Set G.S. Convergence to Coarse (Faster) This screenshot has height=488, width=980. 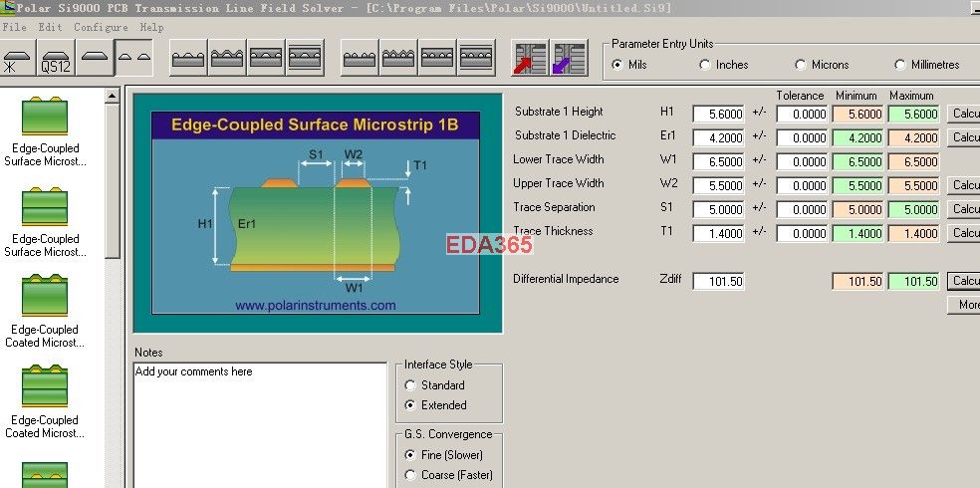(x=410, y=475)
